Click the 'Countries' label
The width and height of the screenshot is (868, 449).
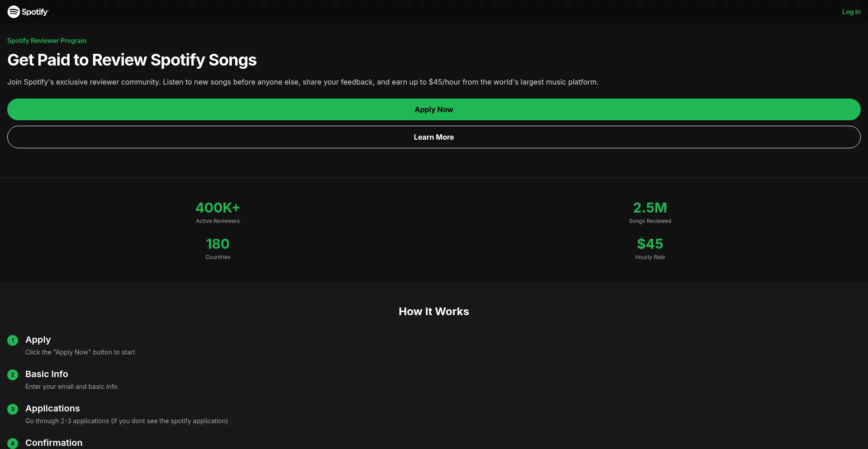218,257
